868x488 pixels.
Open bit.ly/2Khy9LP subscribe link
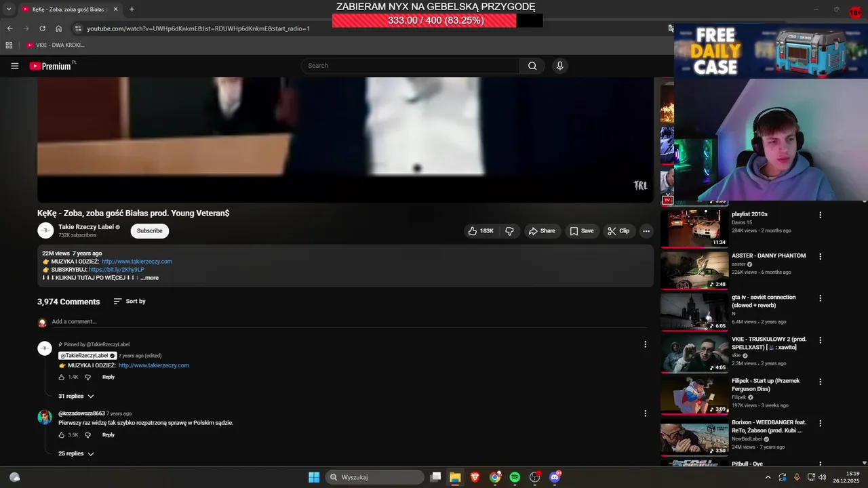(117, 270)
